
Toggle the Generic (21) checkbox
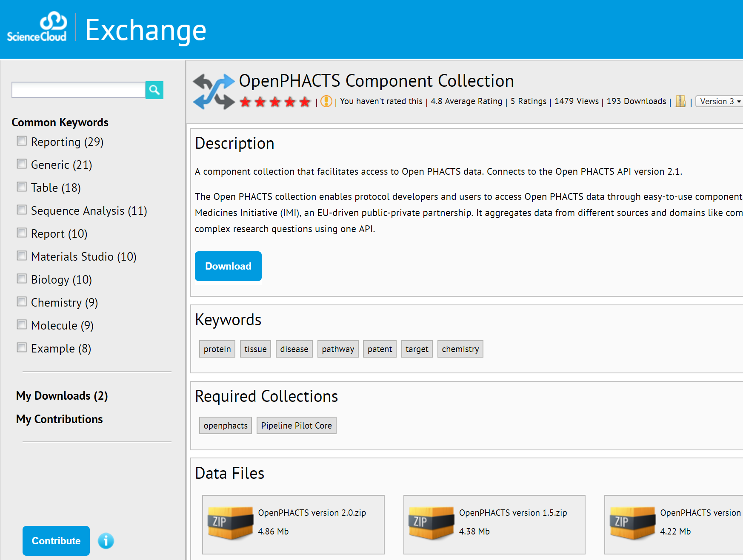[x=22, y=164]
